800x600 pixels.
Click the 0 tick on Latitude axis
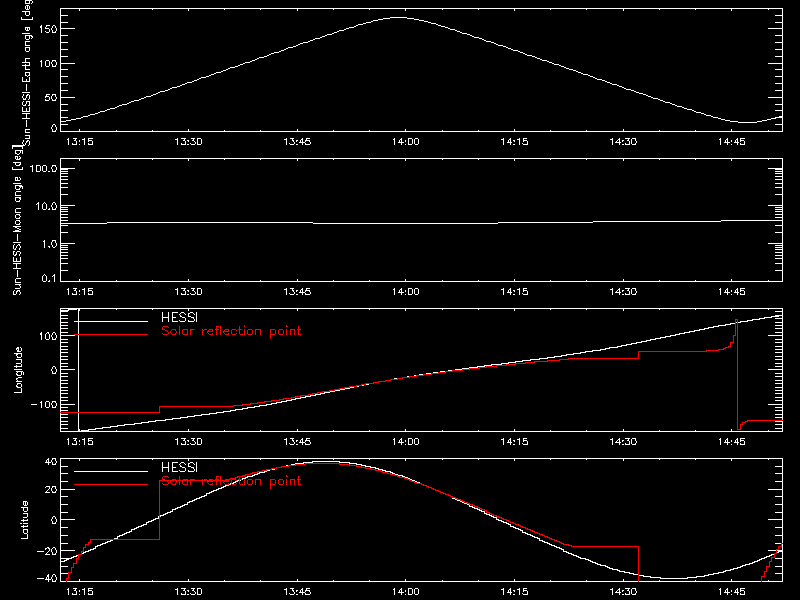coord(54,520)
